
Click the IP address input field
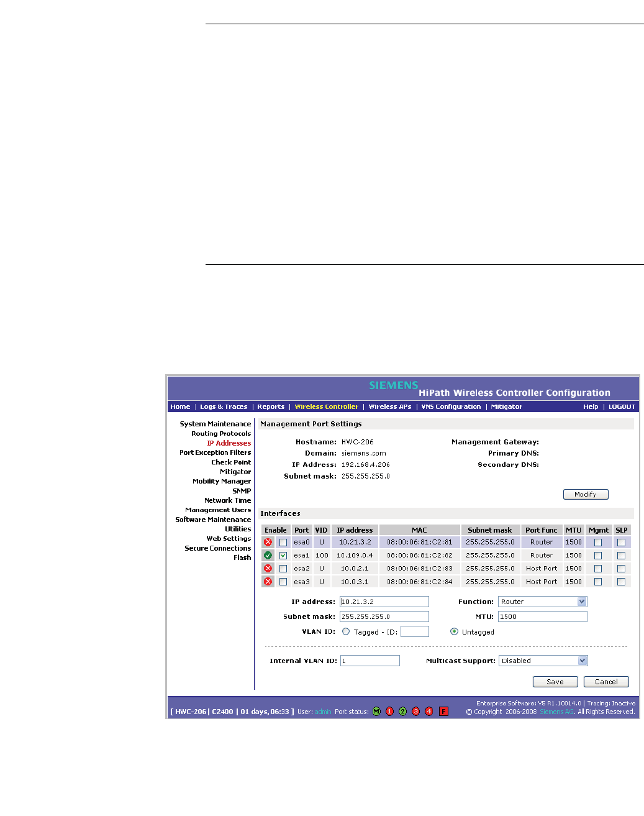(x=384, y=602)
